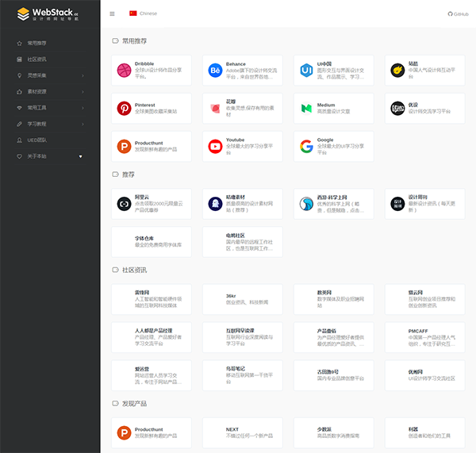Open the Chinese language dropdown
Screen dimensions: 476x453
pos(144,13)
